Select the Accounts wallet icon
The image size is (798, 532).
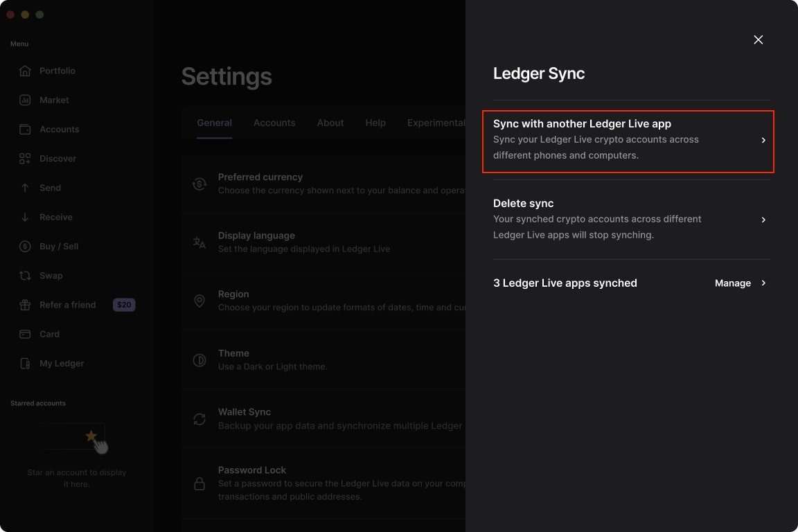pyautogui.click(x=25, y=130)
